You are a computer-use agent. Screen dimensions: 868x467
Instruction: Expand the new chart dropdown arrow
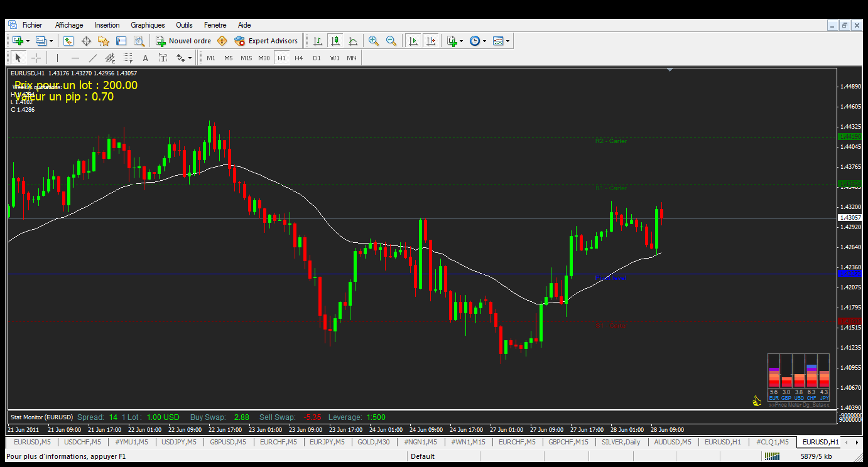28,41
